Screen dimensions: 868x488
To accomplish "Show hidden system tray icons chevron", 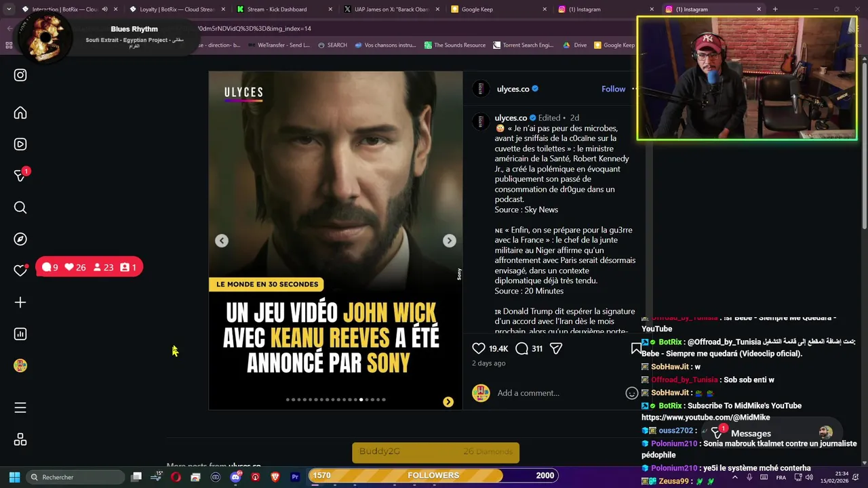I will coord(734,477).
